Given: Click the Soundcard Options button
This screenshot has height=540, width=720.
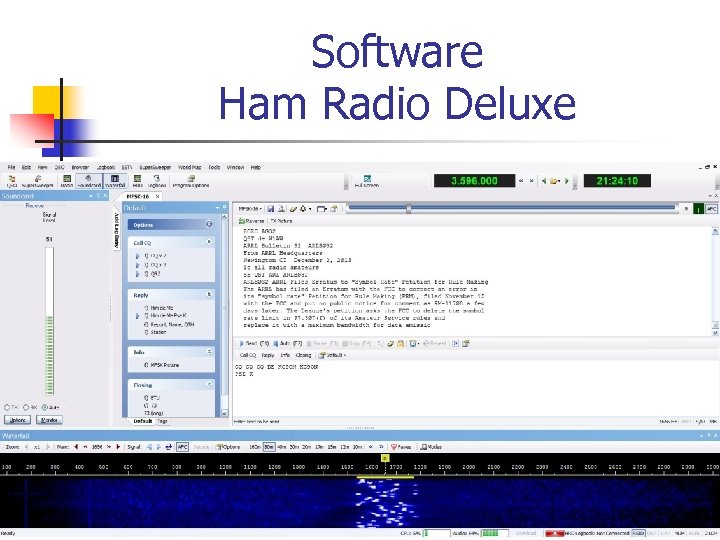Looking at the screenshot, I should [17, 420].
